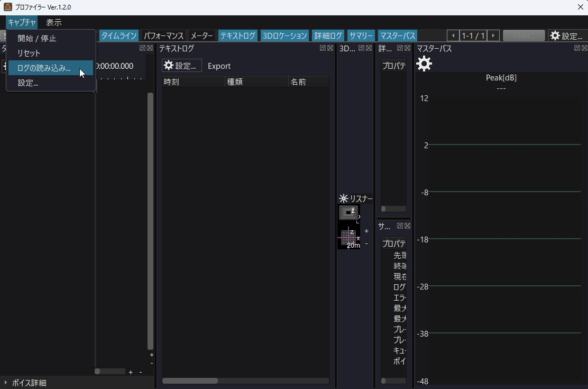Go to next page arrow
Image resolution: width=588 pixels, height=389 pixels.
pos(493,35)
